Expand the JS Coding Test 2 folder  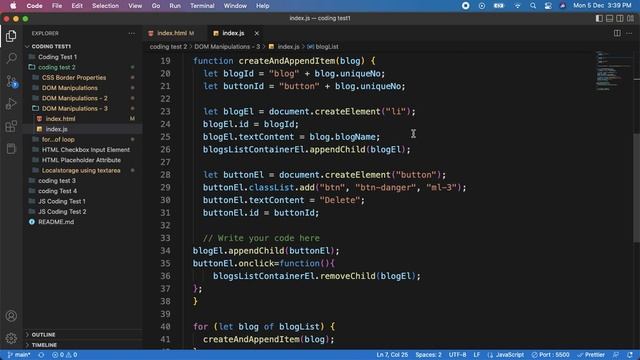pyautogui.click(x=62, y=212)
